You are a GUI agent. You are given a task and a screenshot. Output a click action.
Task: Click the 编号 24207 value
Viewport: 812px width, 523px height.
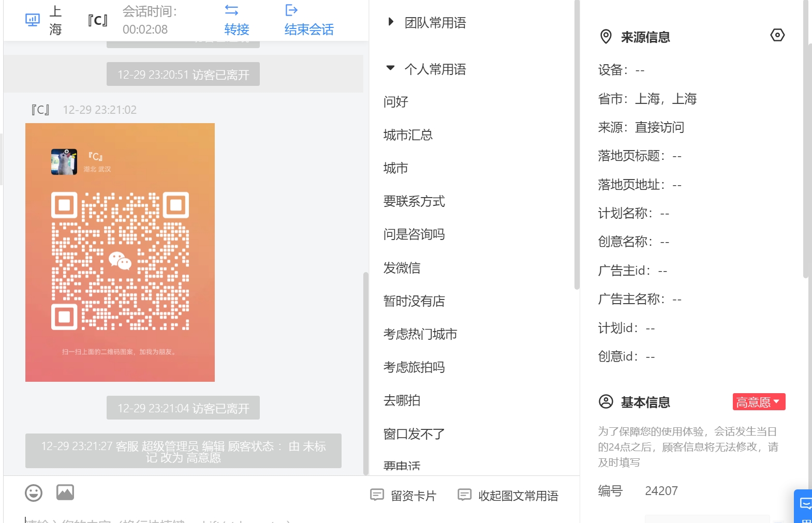(661, 491)
